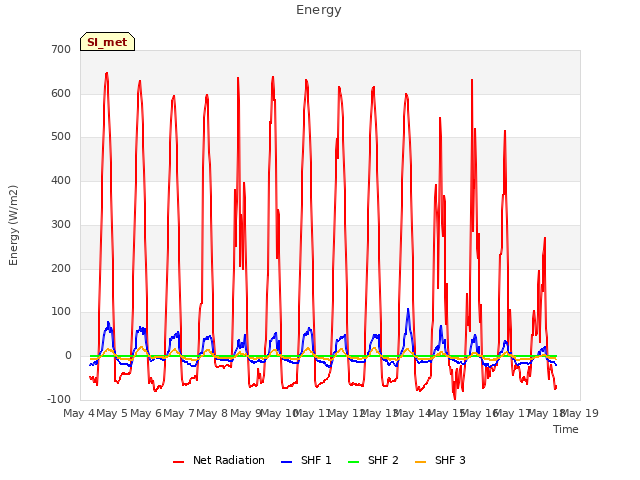This screenshot has width=640, height=480.
Task: Toggle the SHF 1 legend entry
Action: pyautogui.click(x=306, y=461)
